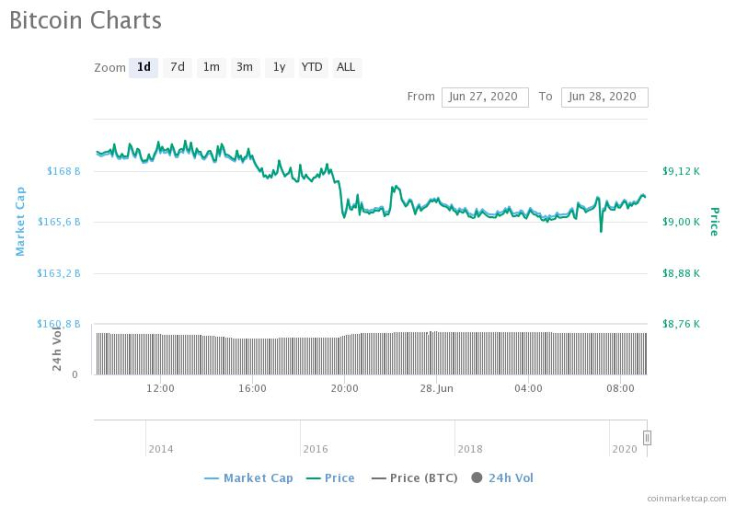736x506 pixels.
Task: Click the $8,88 K price axis label
Action: pos(681,273)
